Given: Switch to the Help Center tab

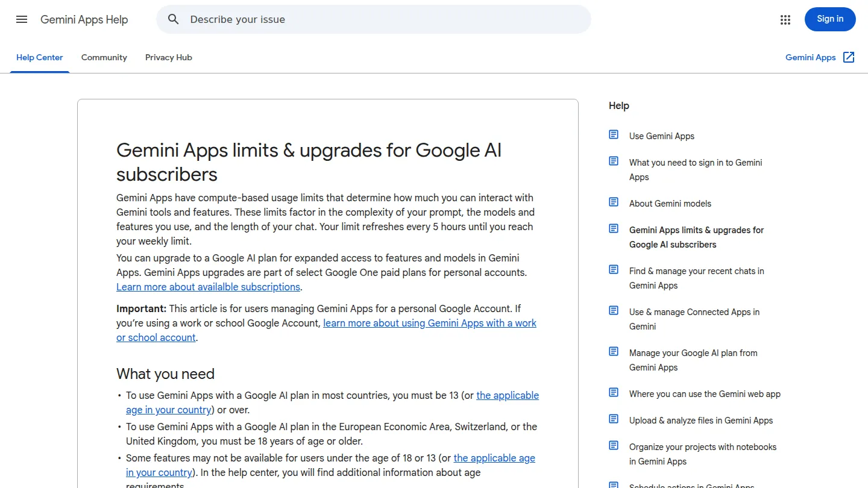Looking at the screenshot, I should 40,58.
